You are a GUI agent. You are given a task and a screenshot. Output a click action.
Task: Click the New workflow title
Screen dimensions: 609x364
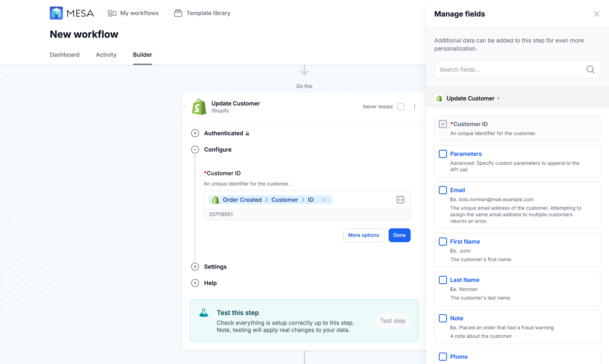[84, 34]
